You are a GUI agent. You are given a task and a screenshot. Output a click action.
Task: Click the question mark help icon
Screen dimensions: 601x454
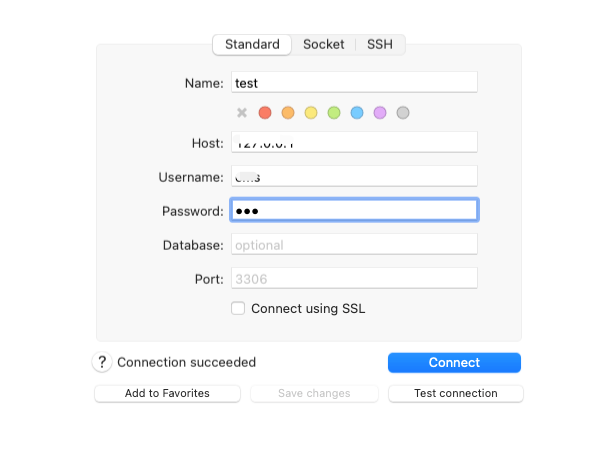click(102, 362)
